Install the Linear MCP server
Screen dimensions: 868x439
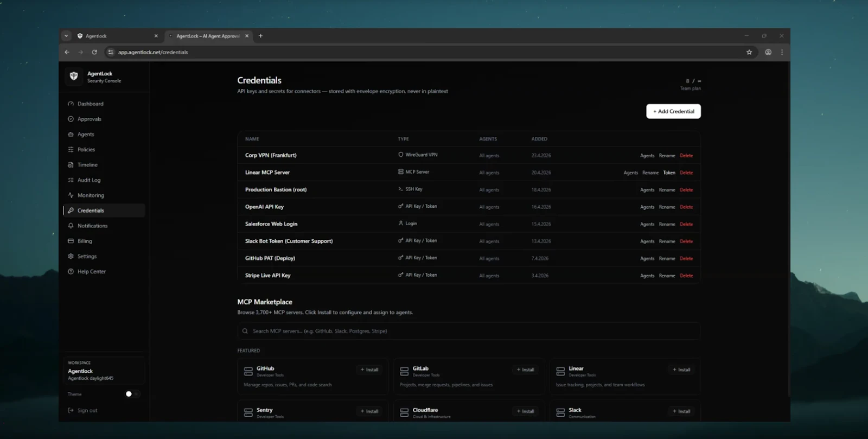click(682, 370)
